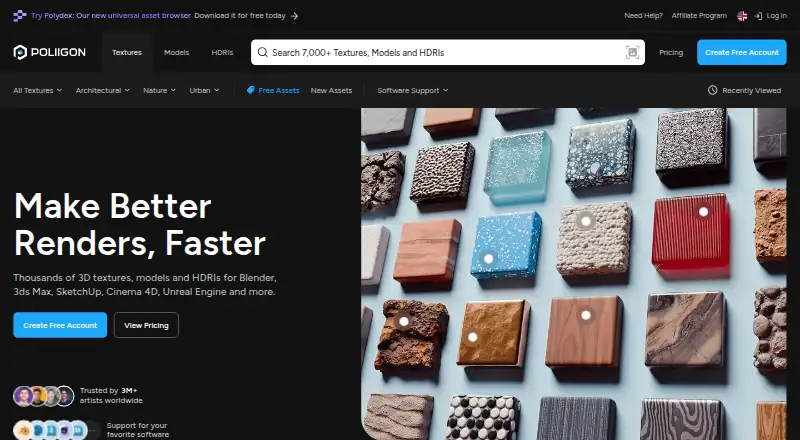
Task: Click the first artist avatar
Action: click(23, 396)
